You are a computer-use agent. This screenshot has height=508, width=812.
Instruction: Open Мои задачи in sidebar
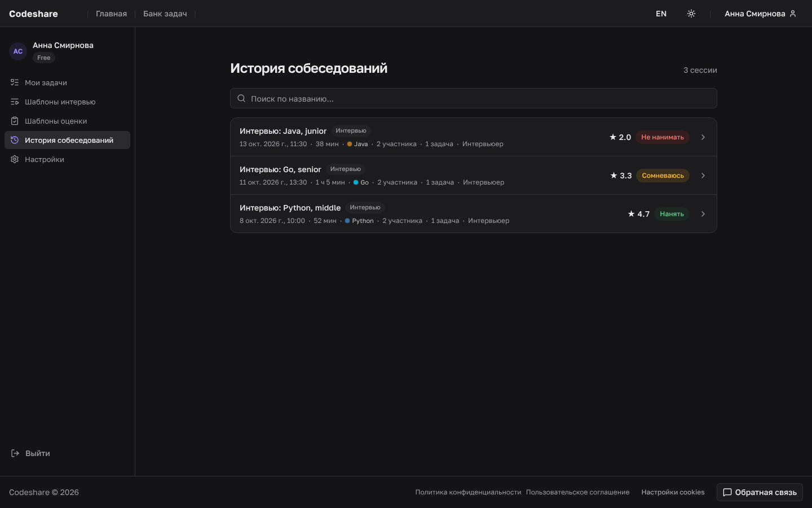click(x=67, y=82)
